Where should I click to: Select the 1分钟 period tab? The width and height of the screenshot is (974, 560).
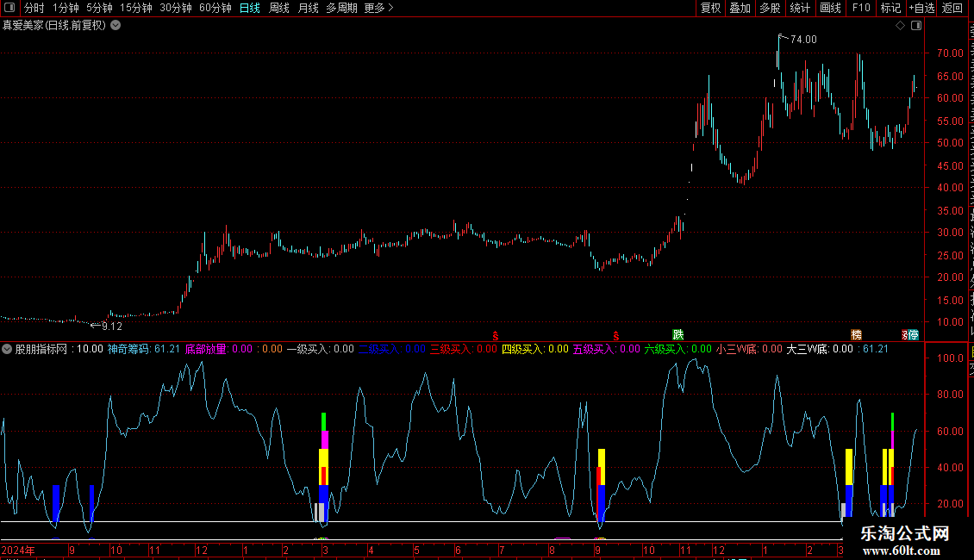pyautogui.click(x=66, y=8)
